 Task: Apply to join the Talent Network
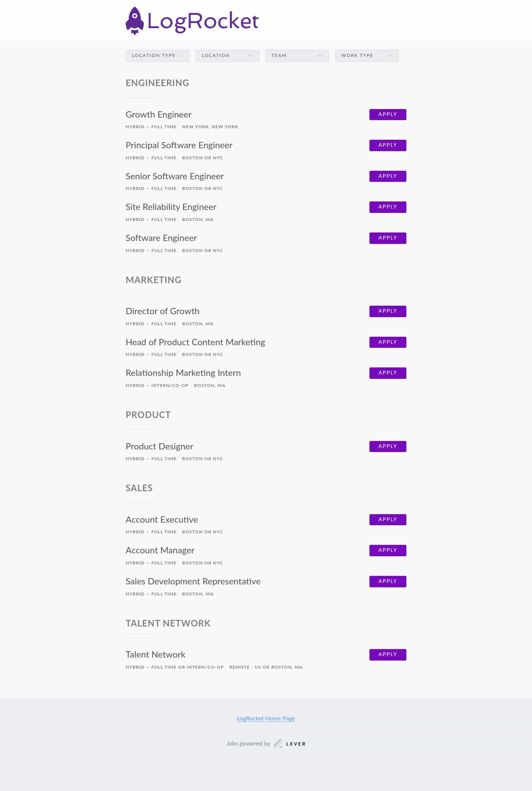388,655
